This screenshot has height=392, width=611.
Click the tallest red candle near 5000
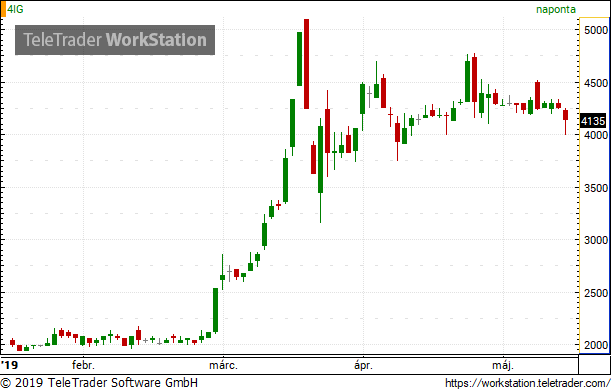click(306, 64)
